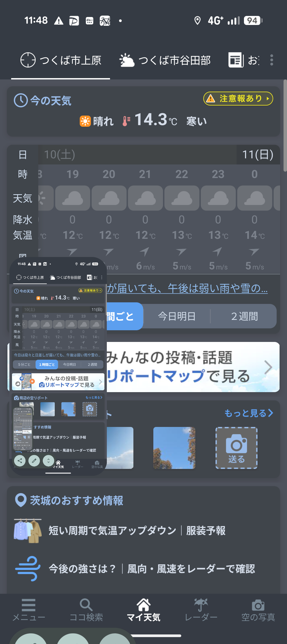Tap the share icon on screenshot preview

(x=20, y=461)
